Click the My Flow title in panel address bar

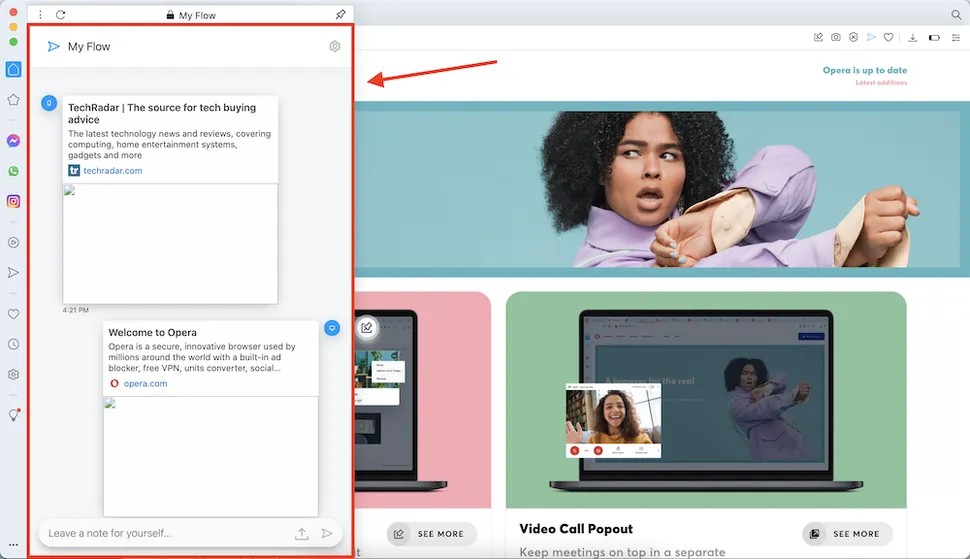[197, 15]
